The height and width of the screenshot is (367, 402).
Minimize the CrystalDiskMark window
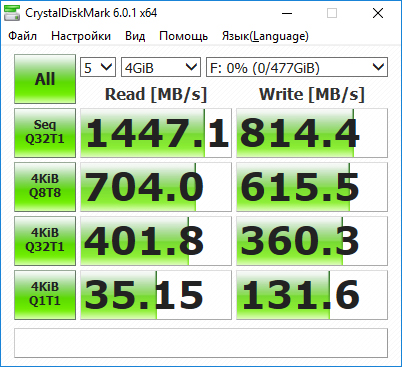(287, 13)
